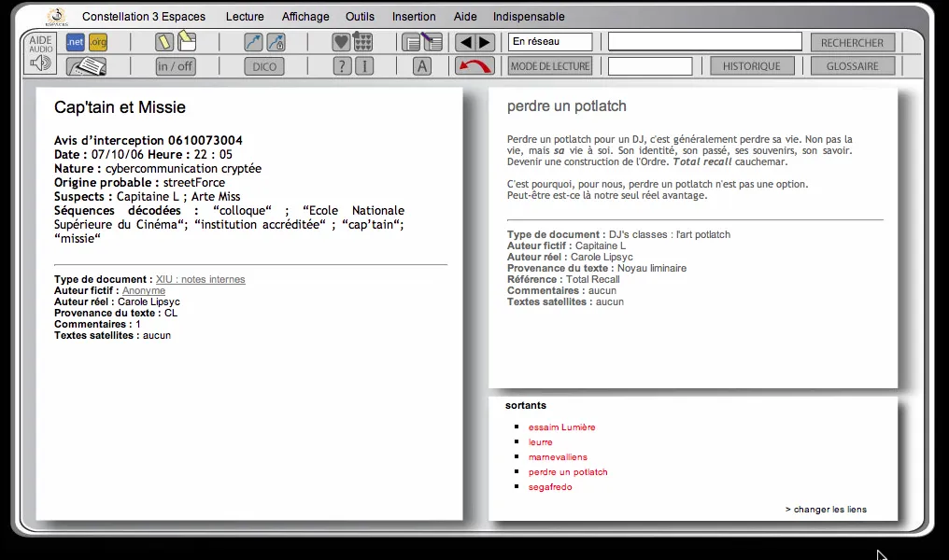Toggle the in / off button
Image resolution: width=949 pixels, height=560 pixels.
(176, 66)
